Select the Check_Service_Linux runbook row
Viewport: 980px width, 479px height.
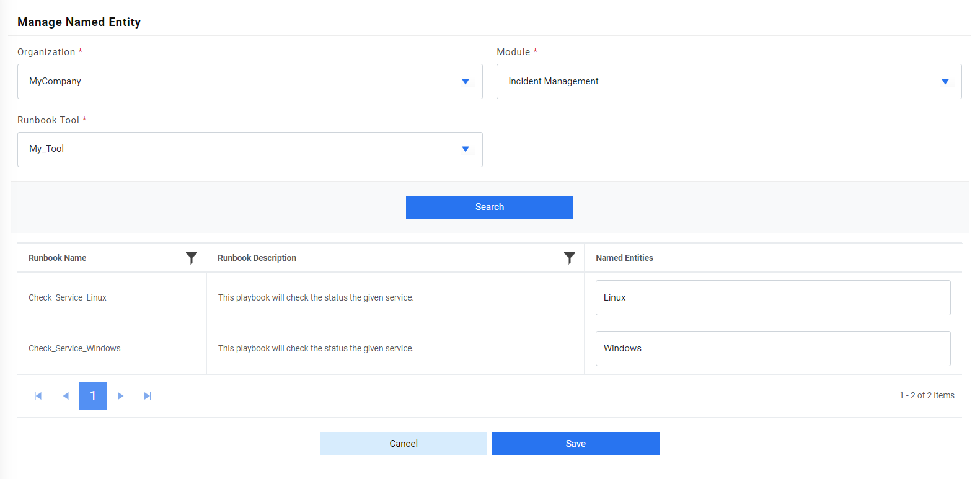(68, 297)
